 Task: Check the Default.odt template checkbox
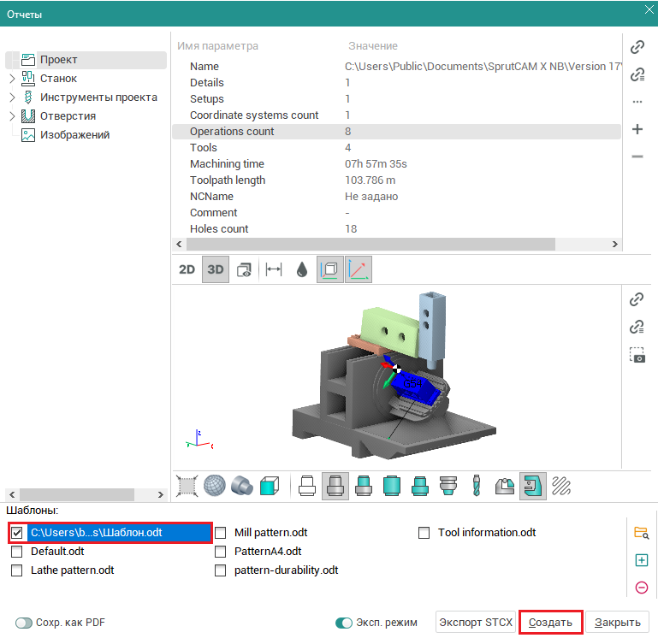pyautogui.click(x=17, y=552)
